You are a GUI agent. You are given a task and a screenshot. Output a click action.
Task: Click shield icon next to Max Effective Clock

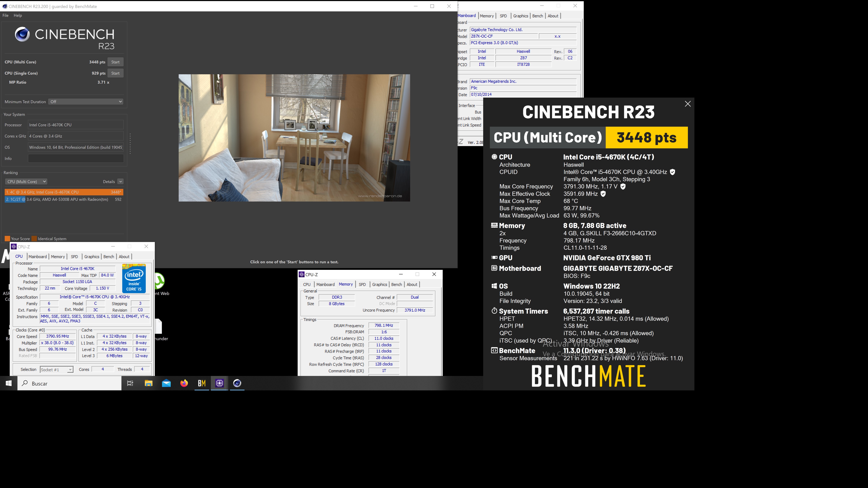(x=603, y=194)
